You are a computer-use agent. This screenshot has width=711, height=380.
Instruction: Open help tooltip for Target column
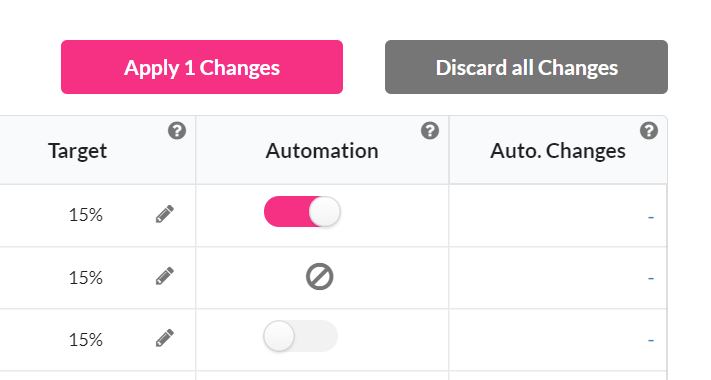177,131
